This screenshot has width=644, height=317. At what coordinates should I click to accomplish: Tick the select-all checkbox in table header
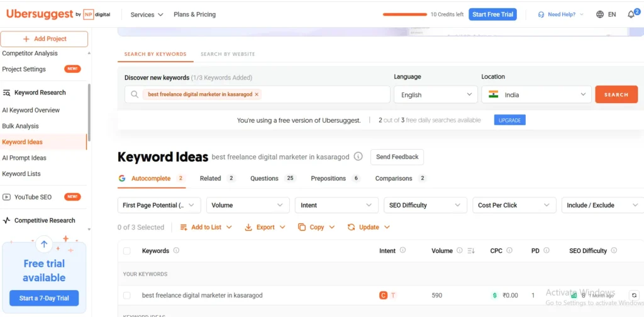pyautogui.click(x=127, y=251)
